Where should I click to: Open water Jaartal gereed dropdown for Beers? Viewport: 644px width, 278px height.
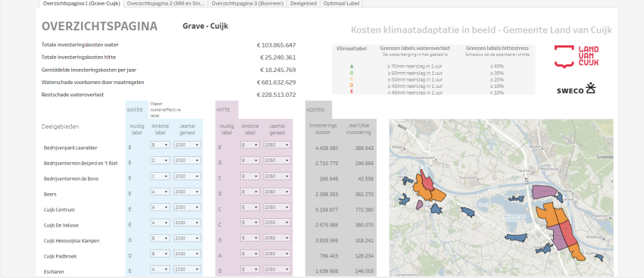[187, 192]
